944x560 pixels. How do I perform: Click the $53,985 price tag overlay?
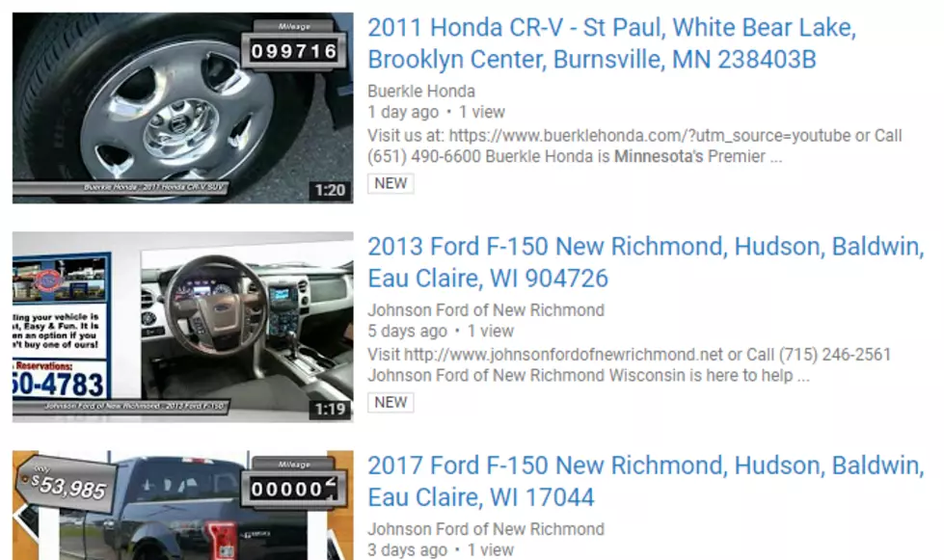(x=67, y=485)
